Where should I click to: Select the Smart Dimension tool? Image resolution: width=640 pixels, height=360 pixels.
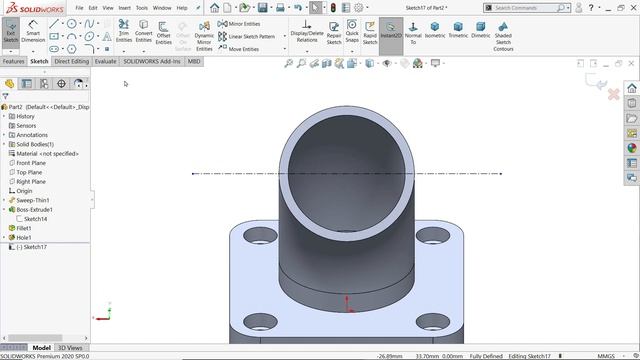tap(33, 31)
